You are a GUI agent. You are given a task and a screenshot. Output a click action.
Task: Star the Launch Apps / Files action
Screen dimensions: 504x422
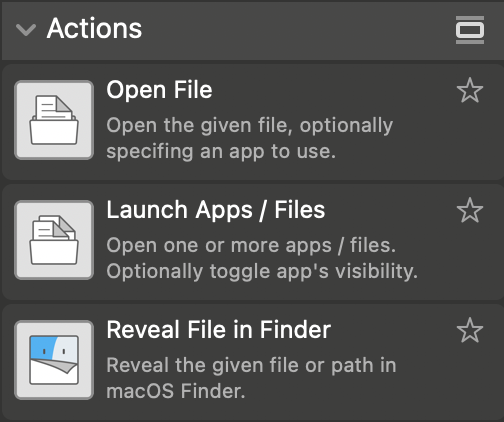coord(470,210)
